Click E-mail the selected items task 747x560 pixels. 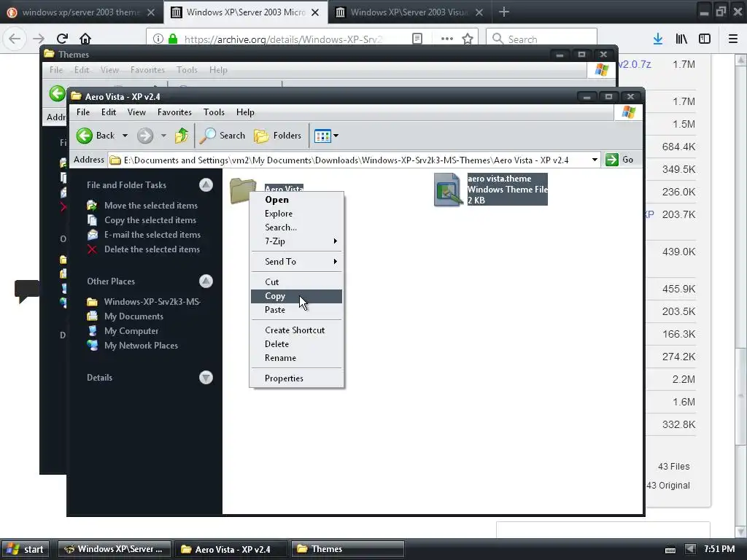(x=152, y=234)
